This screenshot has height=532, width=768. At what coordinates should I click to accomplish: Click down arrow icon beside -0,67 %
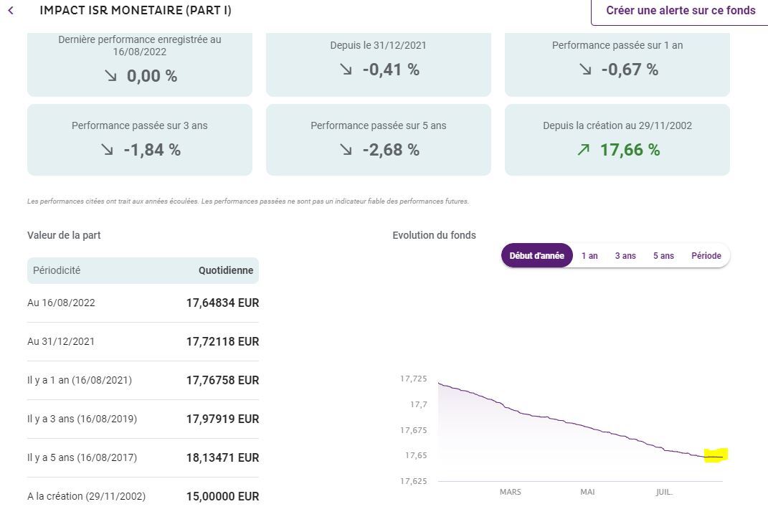(585, 70)
